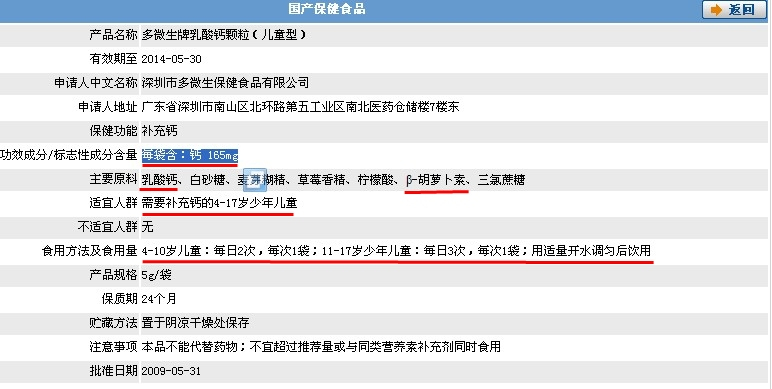Click expiry date value 2014-05-30
The image size is (772, 389).
171,59
